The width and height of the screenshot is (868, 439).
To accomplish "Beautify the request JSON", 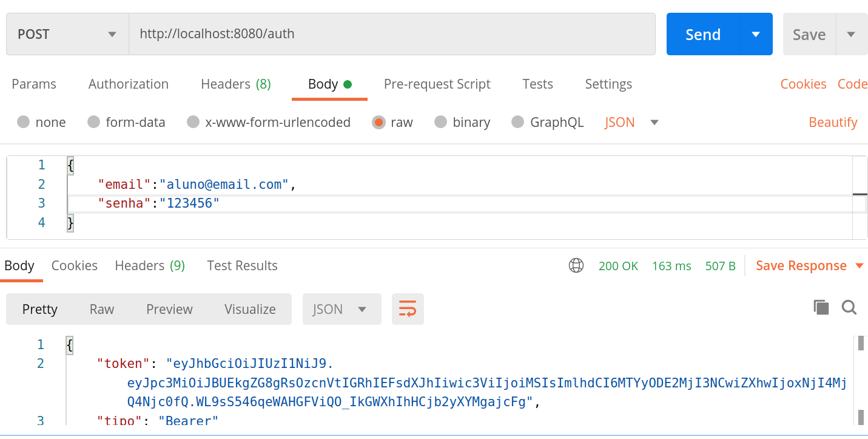I will point(833,122).
